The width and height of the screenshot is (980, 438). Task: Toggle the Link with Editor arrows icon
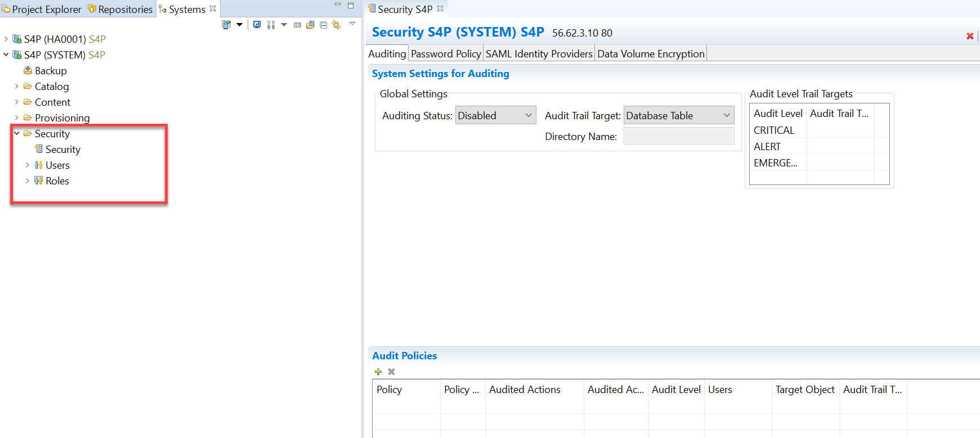pos(336,25)
